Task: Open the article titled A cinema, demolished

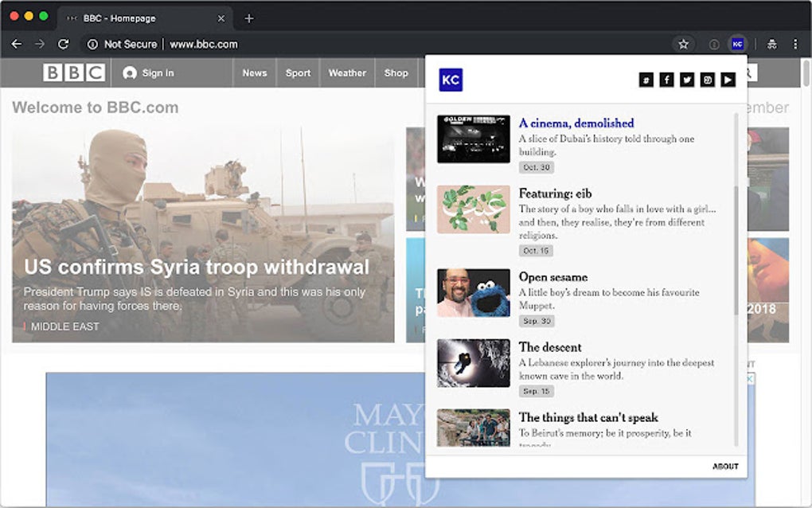Action: tap(575, 123)
